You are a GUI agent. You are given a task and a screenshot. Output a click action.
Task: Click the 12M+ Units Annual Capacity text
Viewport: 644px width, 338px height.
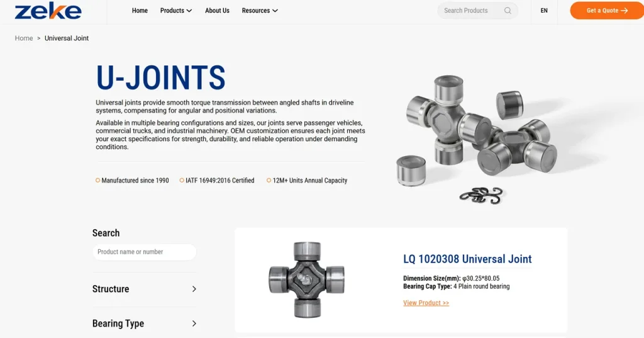(310, 181)
